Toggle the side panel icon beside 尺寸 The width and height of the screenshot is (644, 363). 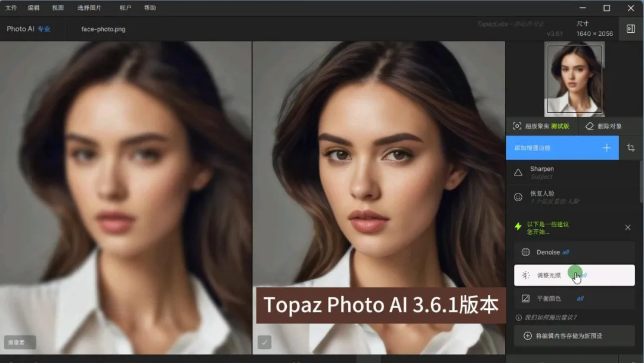[x=630, y=29]
